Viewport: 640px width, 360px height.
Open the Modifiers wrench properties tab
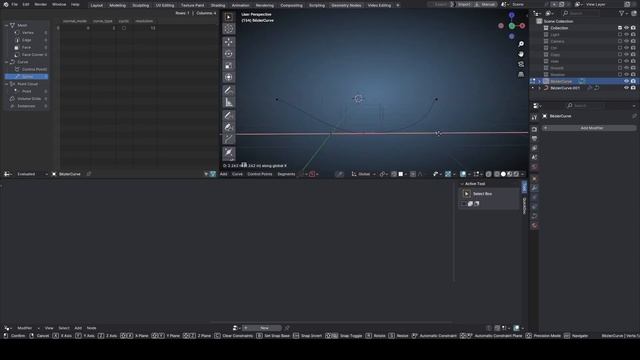tap(534, 188)
